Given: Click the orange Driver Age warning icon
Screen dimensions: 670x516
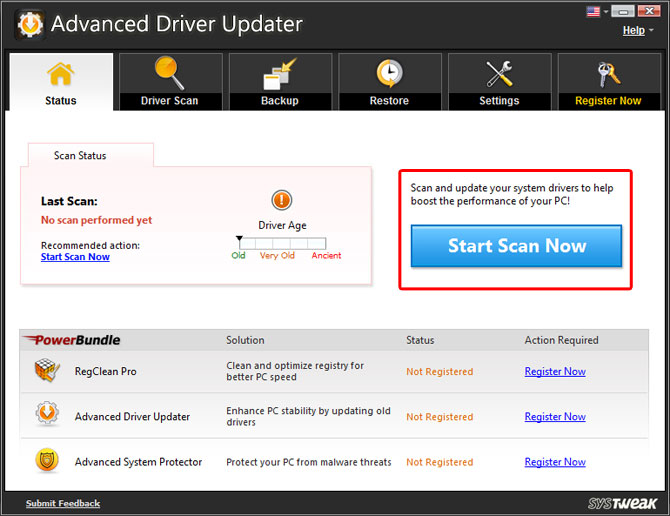Looking at the screenshot, I should click(282, 200).
